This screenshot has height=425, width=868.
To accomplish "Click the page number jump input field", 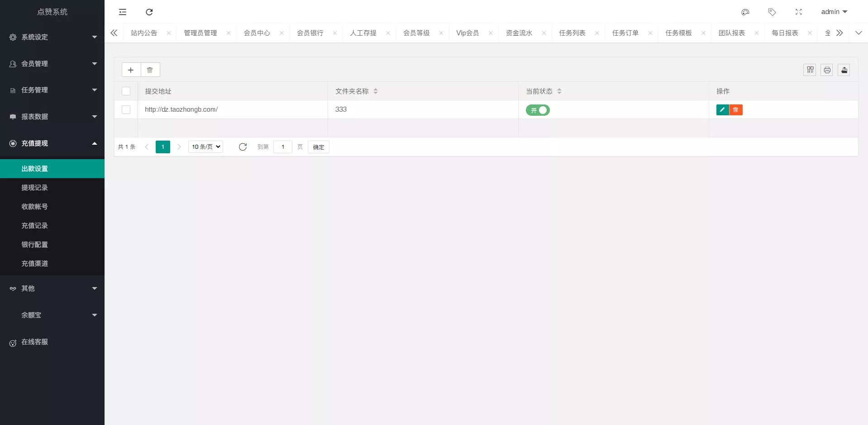I will point(283,147).
